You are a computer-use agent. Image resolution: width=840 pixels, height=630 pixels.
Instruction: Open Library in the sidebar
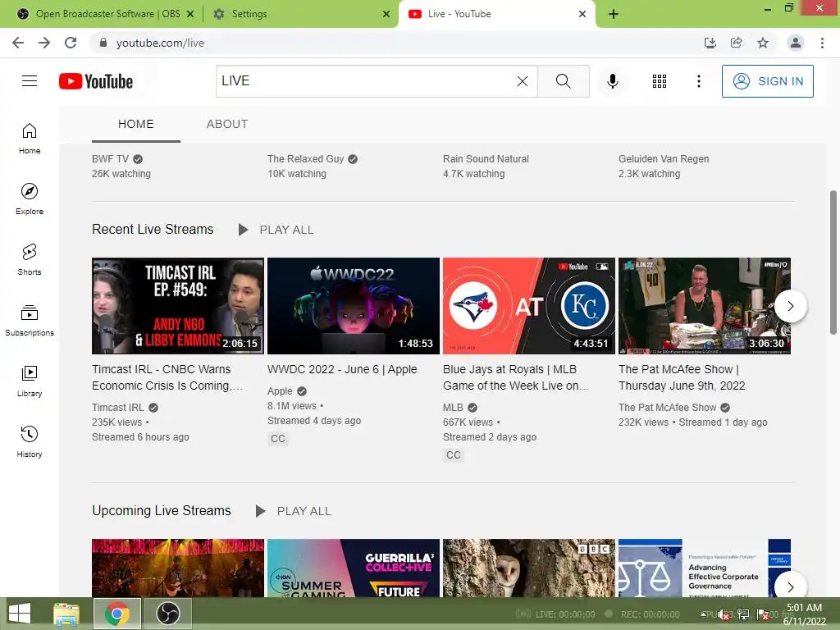pos(30,381)
